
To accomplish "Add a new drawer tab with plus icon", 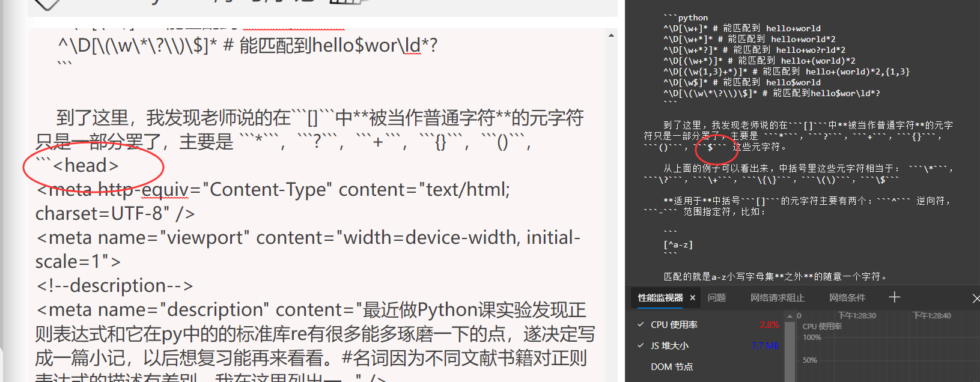I will (x=894, y=297).
